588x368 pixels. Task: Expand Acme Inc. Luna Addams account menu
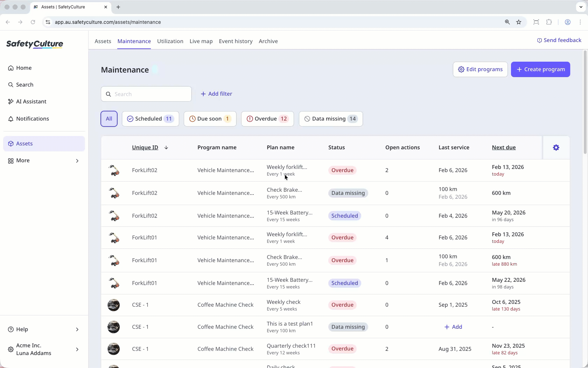44,349
